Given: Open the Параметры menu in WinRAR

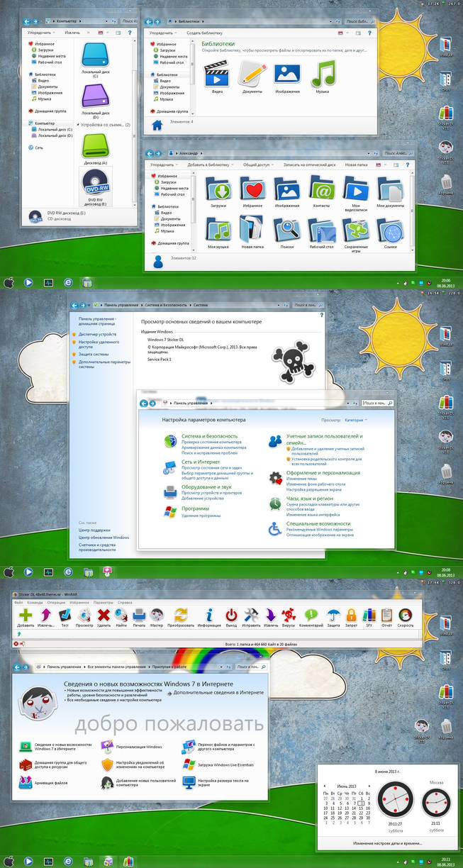Looking at the screenshot, I should click(x=104, y=602).
